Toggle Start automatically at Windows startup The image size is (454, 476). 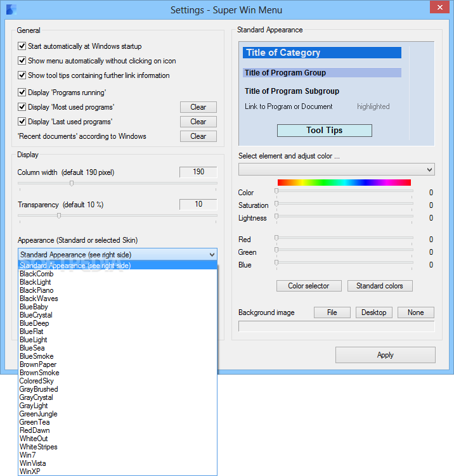point(22,46)
